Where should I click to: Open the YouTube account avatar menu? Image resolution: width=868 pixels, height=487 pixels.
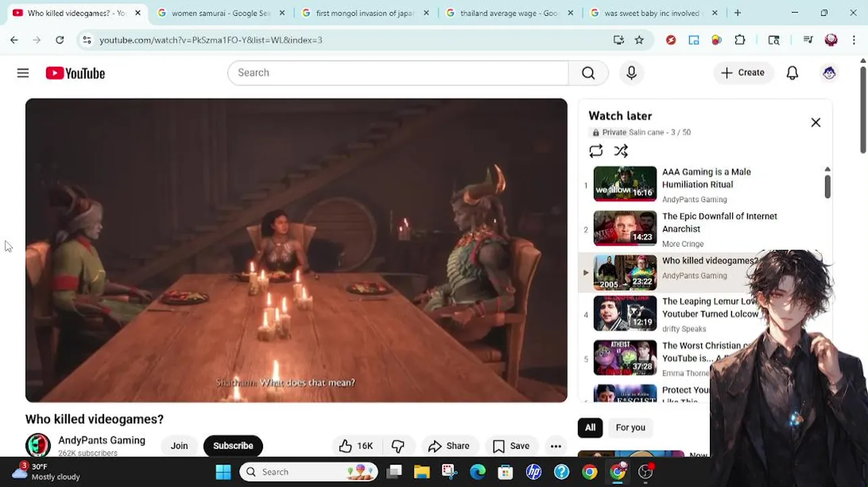829,72
